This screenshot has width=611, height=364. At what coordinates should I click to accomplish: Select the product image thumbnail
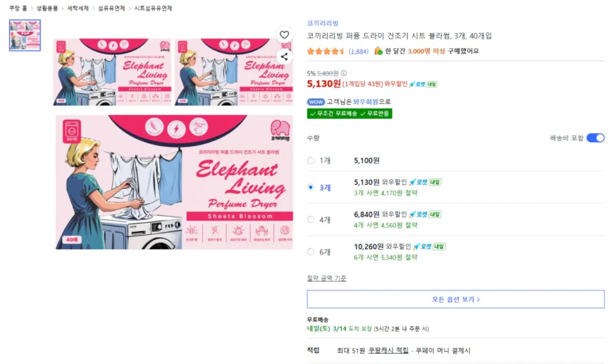25,35
